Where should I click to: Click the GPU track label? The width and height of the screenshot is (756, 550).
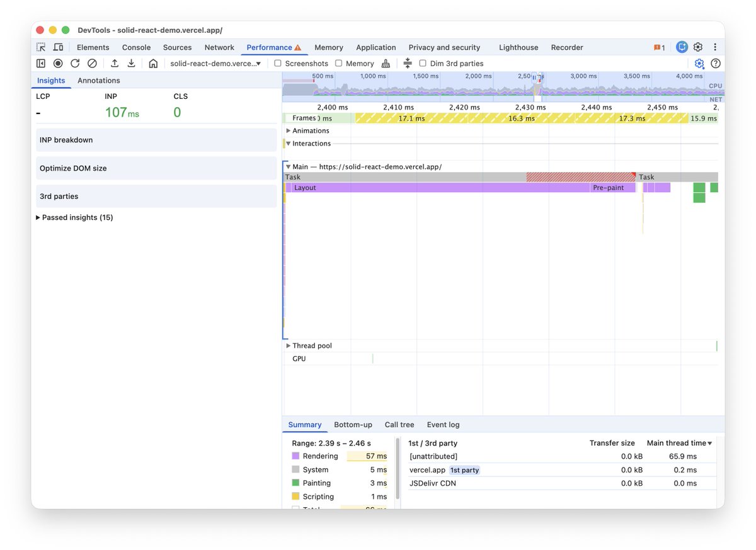pos(299,359)
